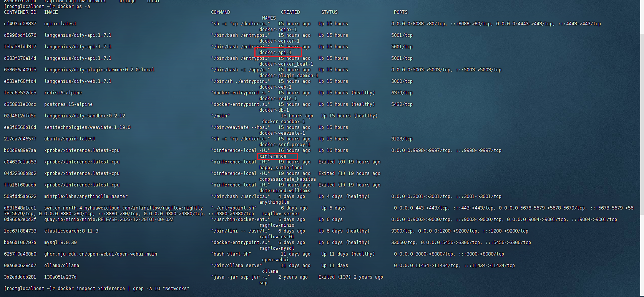Click the CREATED column header
Image resolution: width=644 pixels, height=297 pixels.
[290, 12]
